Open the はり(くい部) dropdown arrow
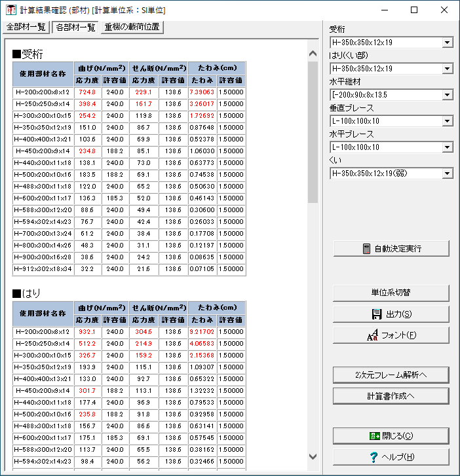The image size is (460, 476). 447,69
